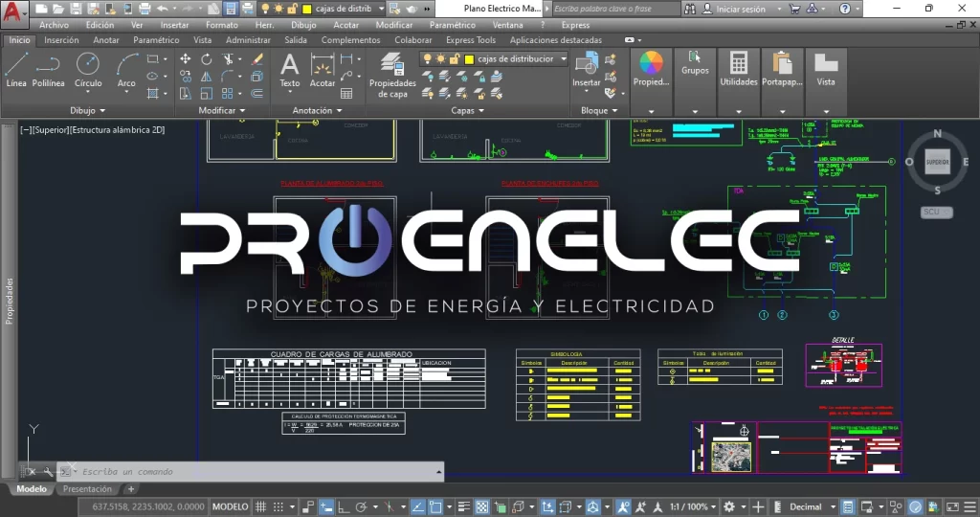
Task: Toggle grid display in status bar
Action: [260, 506]
